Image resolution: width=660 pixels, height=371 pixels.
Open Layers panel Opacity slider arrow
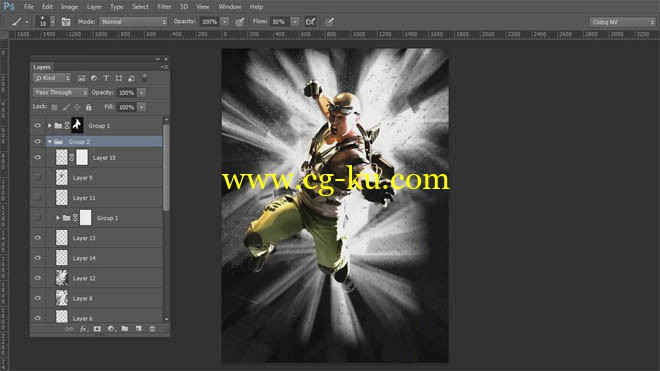(142, 93)
